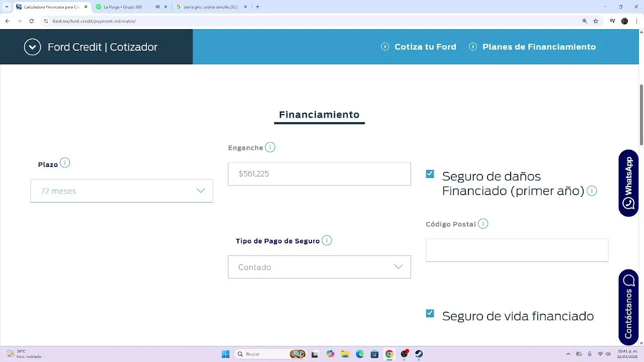Uncheck Seguro de vida financiado checkbox
The height and width of the screenshot is (362, 644).
[430, 313]
